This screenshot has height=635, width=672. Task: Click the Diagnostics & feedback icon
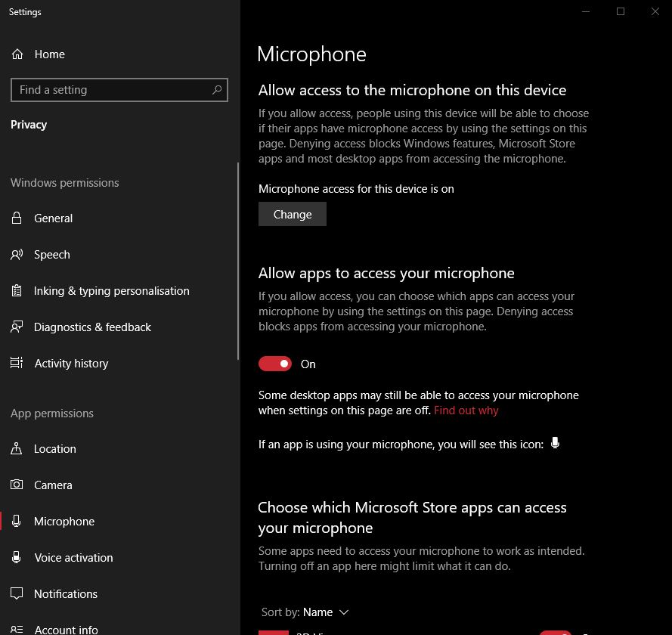pyautogui.click(x=17, y=327)
